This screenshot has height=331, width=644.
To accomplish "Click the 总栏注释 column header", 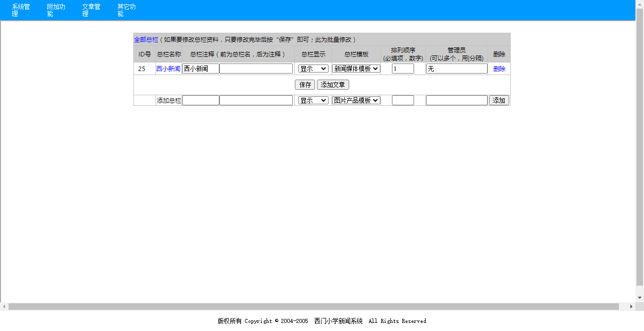I will tap(238, 54).
